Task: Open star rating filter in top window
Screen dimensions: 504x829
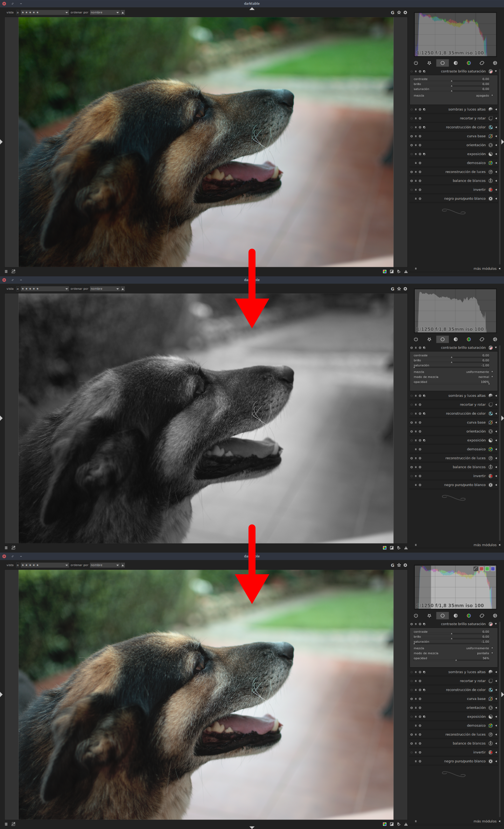Action: coord(44,13)
